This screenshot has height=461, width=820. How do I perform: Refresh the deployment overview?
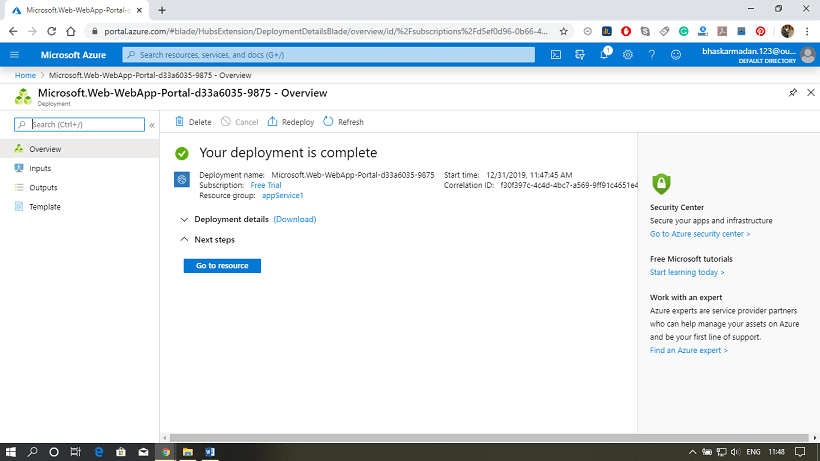(343, 122)
